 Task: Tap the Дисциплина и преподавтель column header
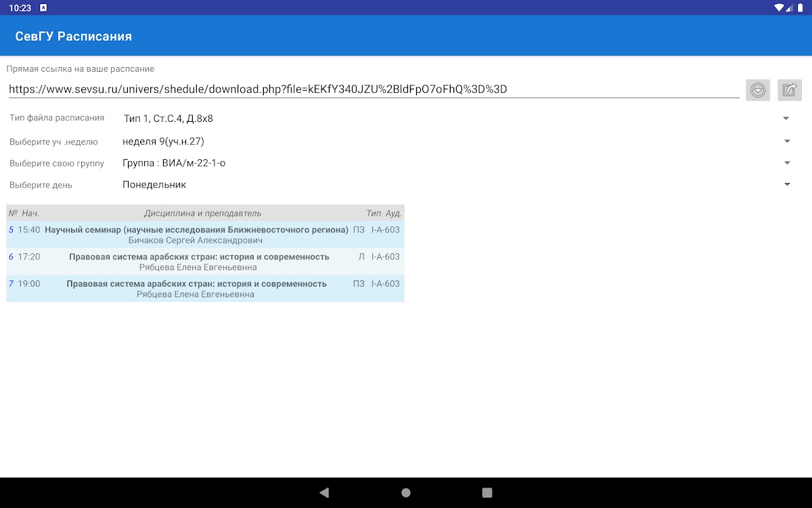tap(202, 213)
